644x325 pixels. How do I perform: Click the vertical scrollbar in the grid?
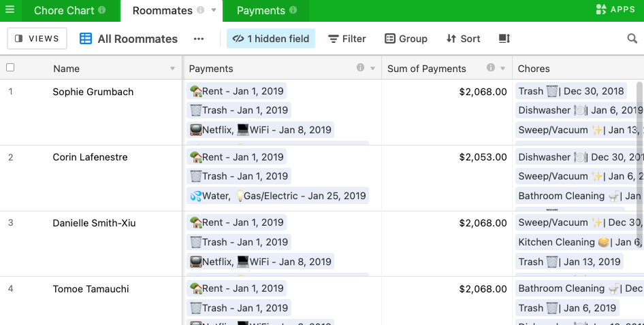click(x=639, y=163)
